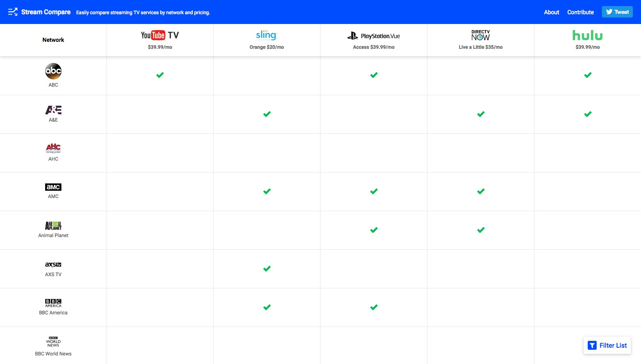
Task: Click the PlayStation Vue logo
Action: (373, 36)
